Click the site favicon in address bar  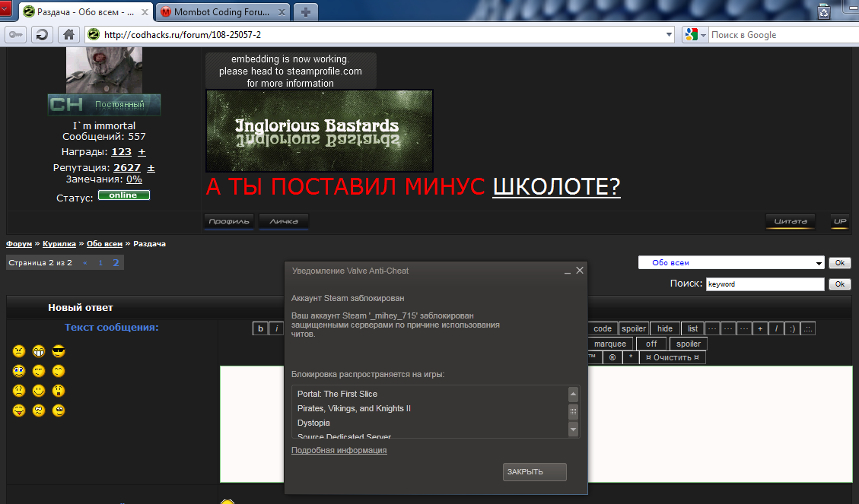coord(94,34)
